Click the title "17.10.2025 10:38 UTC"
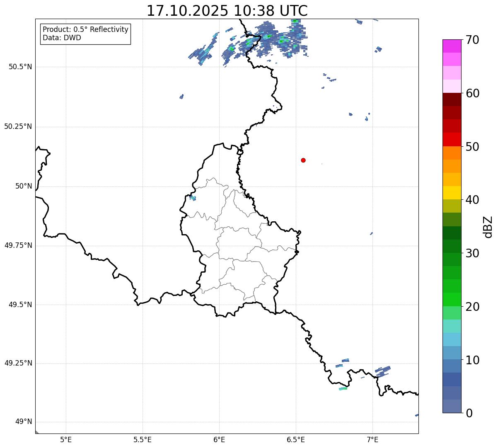 point(227,11)
